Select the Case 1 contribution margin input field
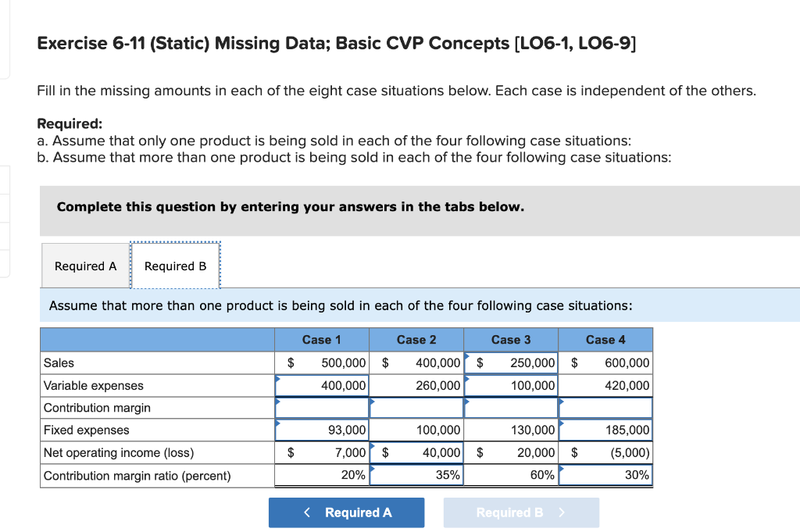800x532 pixels. point(320,407)
